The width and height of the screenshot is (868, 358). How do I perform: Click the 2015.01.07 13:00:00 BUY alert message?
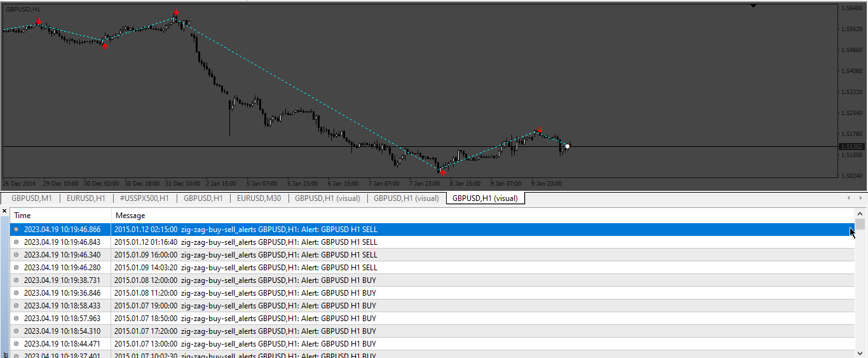[x=245, y=344]
